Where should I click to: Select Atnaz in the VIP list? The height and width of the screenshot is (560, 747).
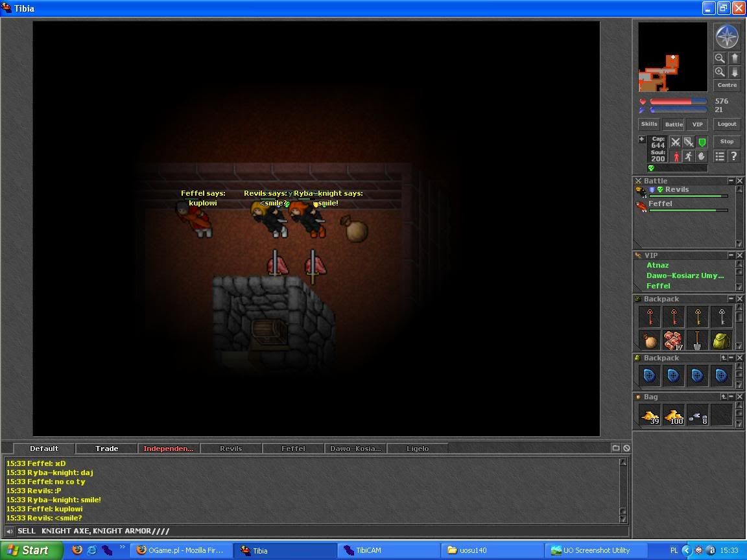[x=658, y=265]
